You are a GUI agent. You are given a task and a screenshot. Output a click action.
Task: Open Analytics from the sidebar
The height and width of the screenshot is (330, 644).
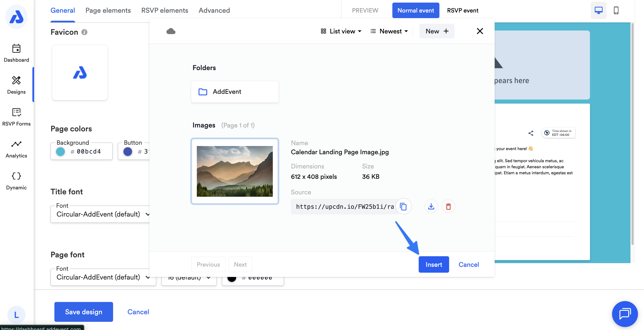tap(16, 149)
